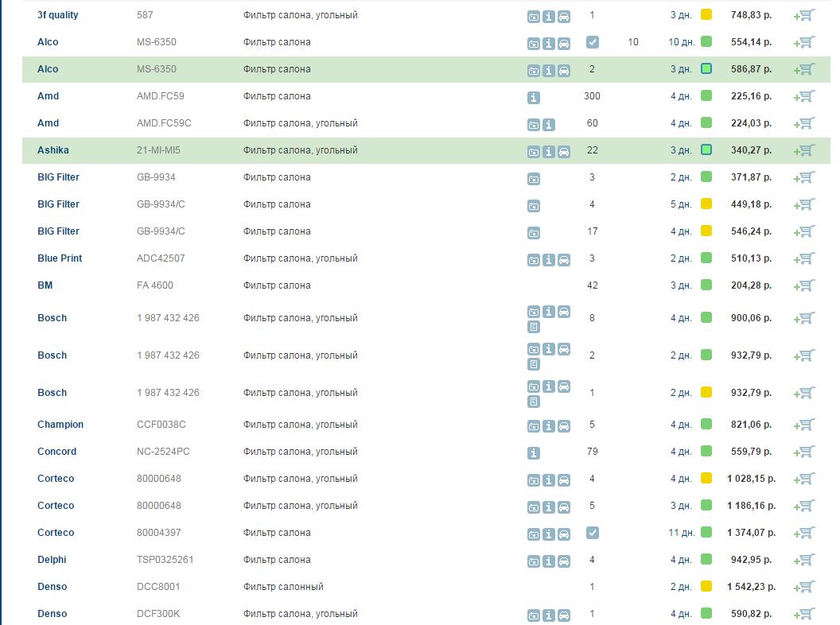
Task: Click yellow status square for 3f quality
Action: click(706, 15)
